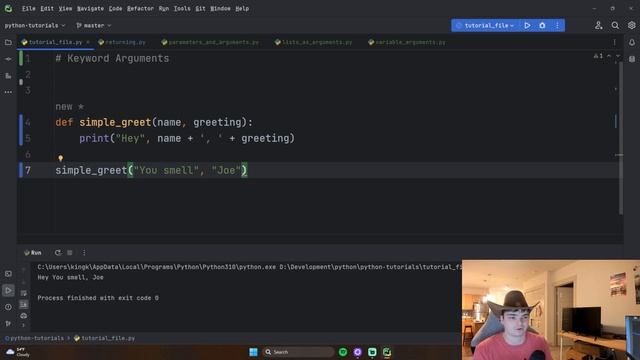The height and width of the screenshot is (360, 640).
Task: Run tutorial_file with the play icon
Action: [527, 25]
